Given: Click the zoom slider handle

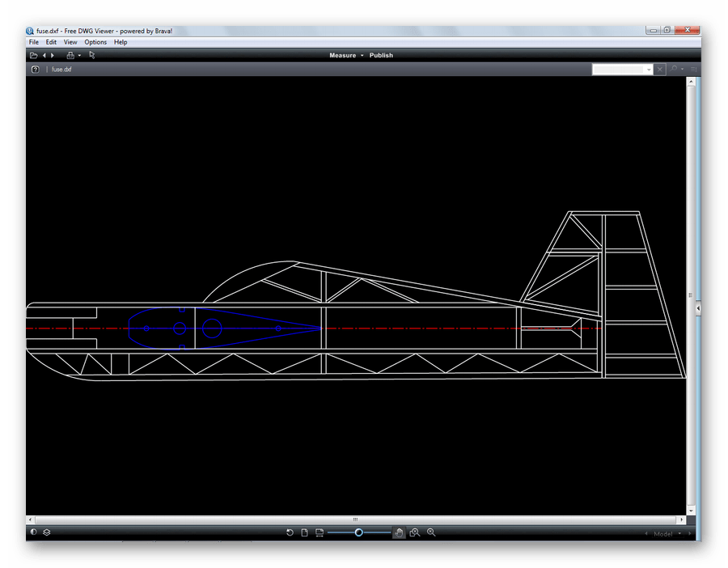Looking at the screenshot, I should pos(358,532).
